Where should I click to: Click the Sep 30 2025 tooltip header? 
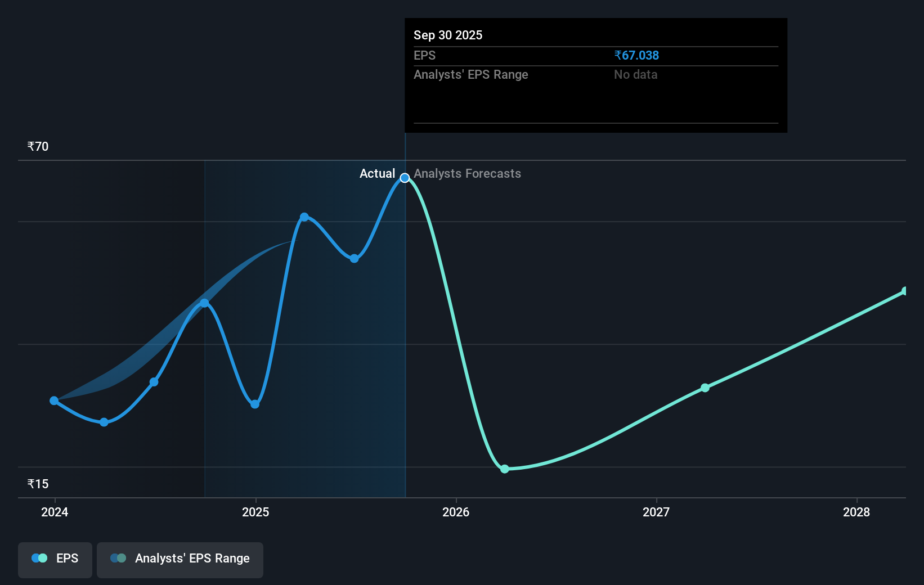point(447,35)
